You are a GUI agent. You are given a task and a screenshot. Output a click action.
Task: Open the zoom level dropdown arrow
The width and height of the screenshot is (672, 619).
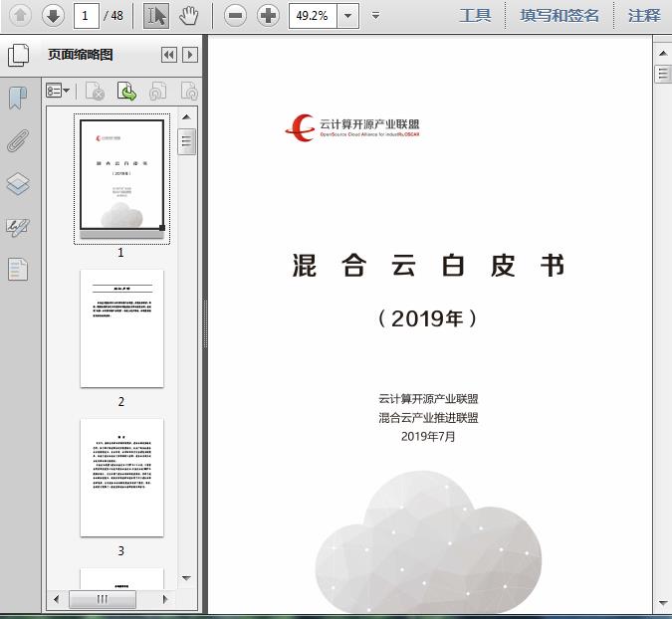(348, 16)
